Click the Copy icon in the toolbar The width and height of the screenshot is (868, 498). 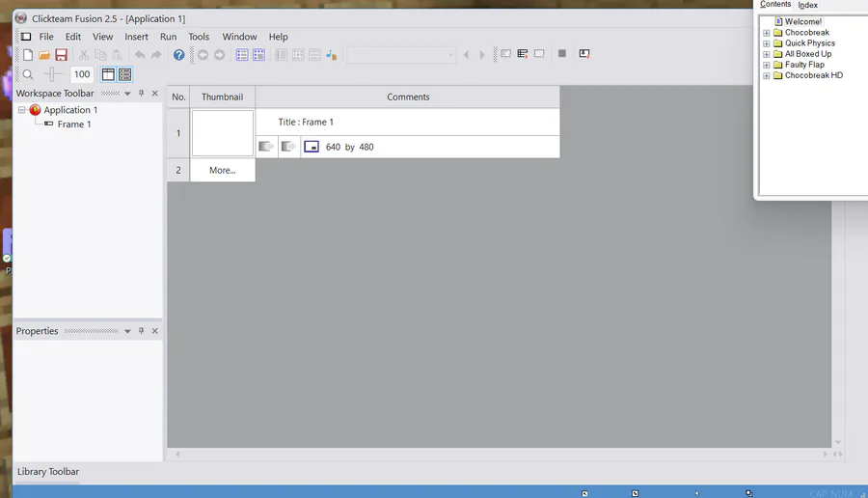point(100,54)
